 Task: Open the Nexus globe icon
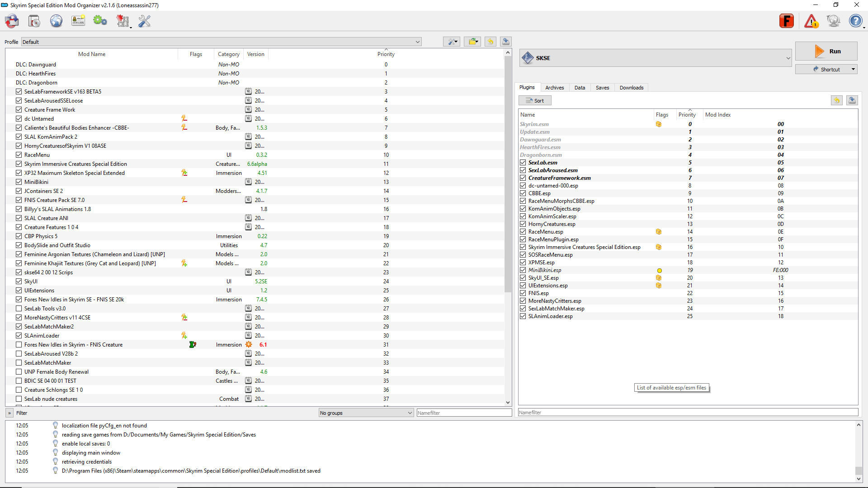(56, 21)
